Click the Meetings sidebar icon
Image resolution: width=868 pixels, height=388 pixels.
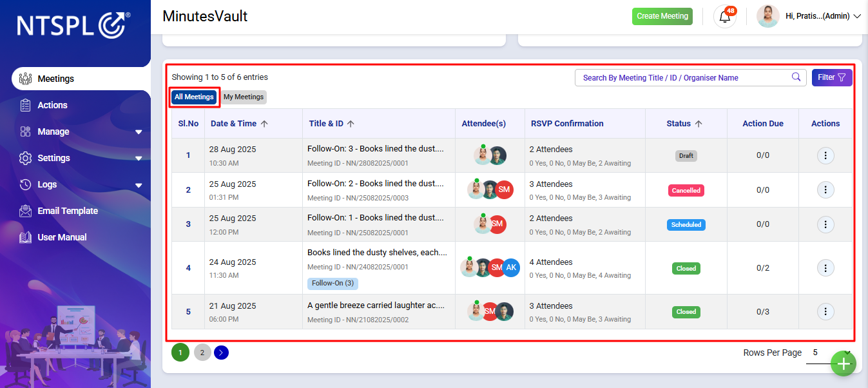click(26, 79)
